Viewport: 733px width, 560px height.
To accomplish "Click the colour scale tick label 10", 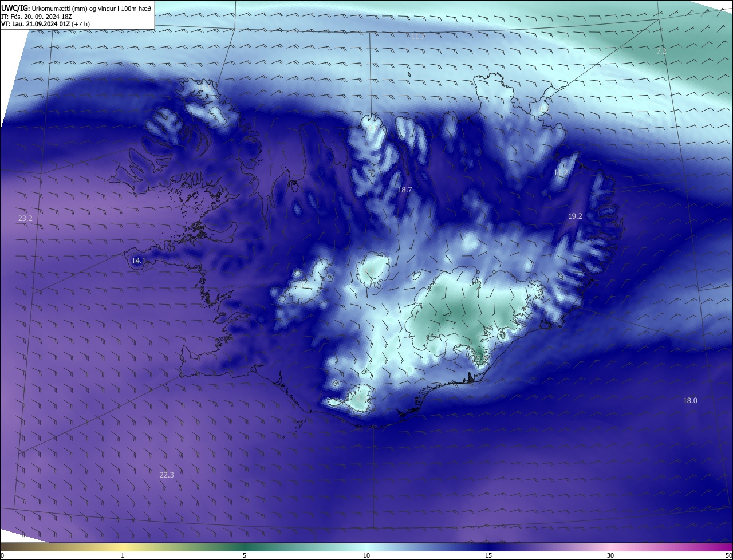I will pos(366,555).
